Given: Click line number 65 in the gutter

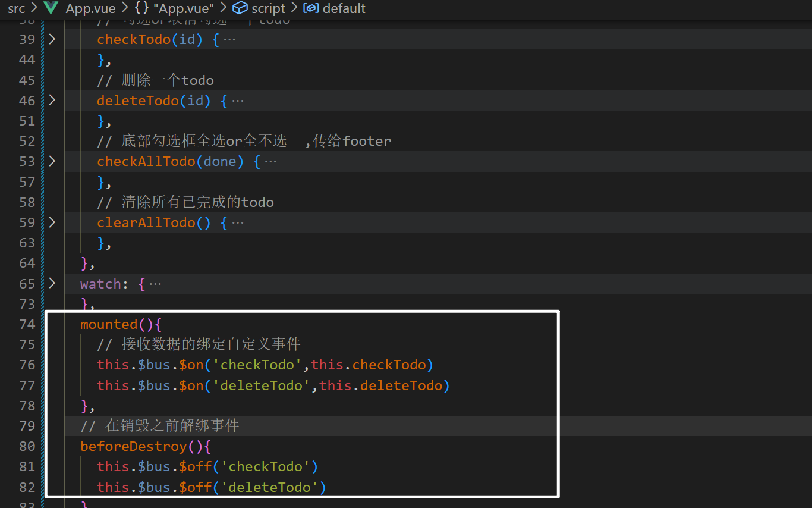Looking at the screenshot, I should pos(27,284).
